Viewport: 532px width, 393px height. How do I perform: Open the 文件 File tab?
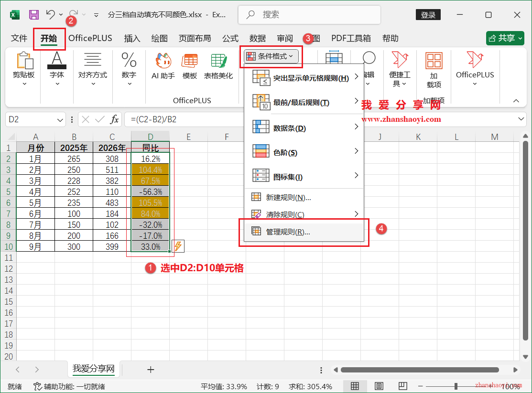tap(19, 38)
